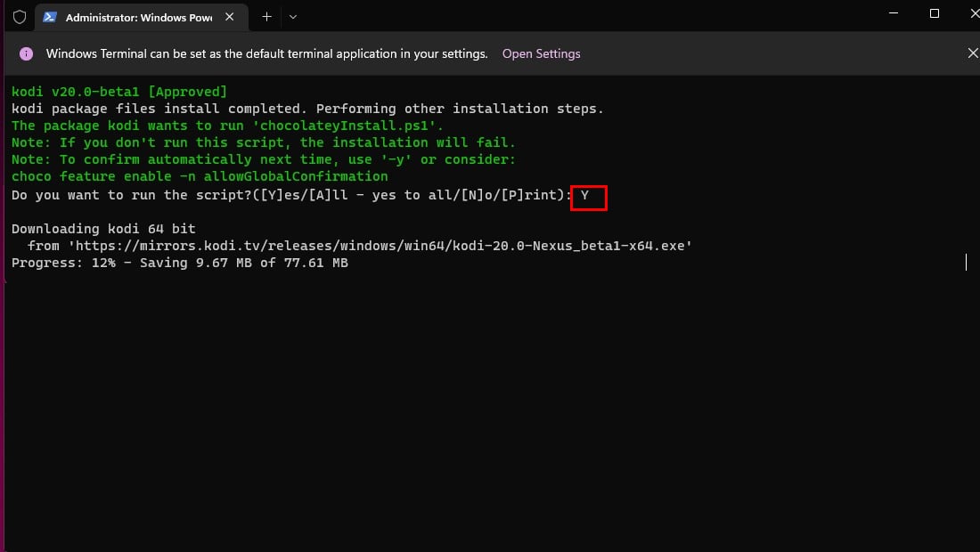Close the Windows Terminal window
980x552 pixels.
click(x=970, y=13)
